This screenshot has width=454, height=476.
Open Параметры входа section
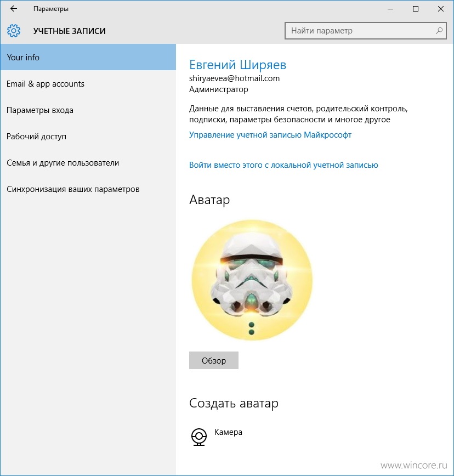tap(88, 110)
